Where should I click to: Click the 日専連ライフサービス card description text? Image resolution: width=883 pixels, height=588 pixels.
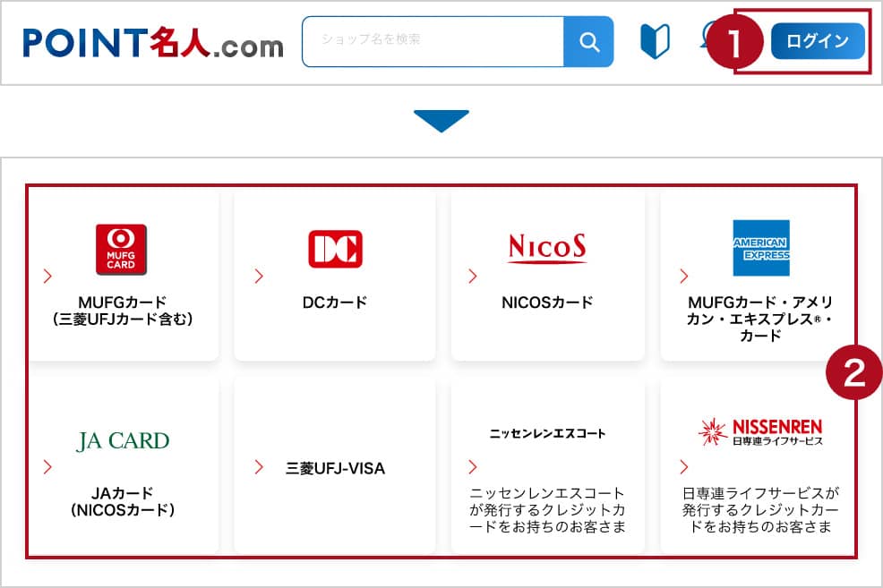pos(759,510)
